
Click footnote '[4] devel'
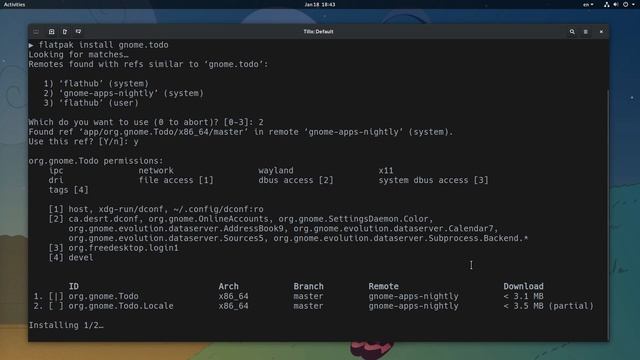[71, 258]
